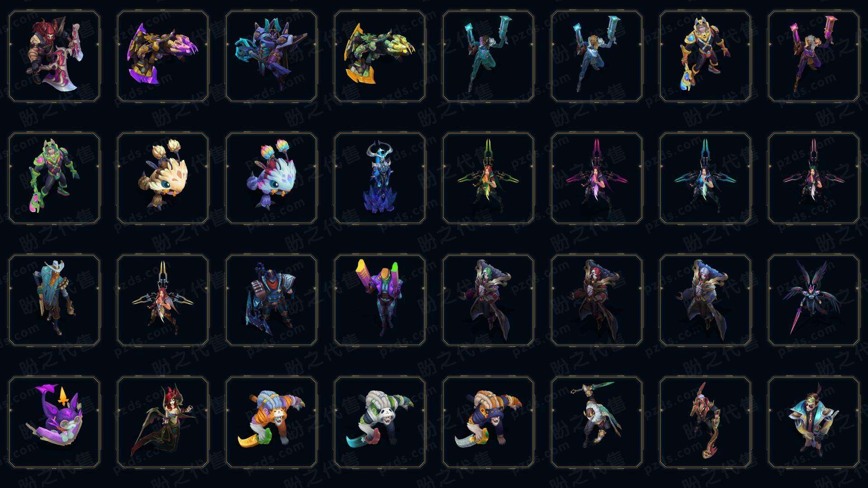Click the gold and white armored brawler skin
Screen dimensions: 868x488
pos(705,56)
